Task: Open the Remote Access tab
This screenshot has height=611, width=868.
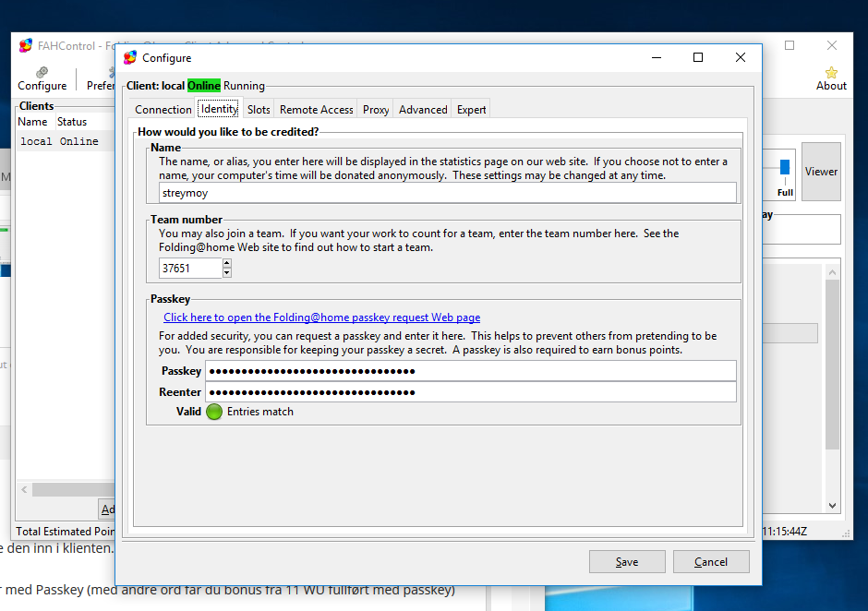Action: pyautogui.click(x=316, y=110)
